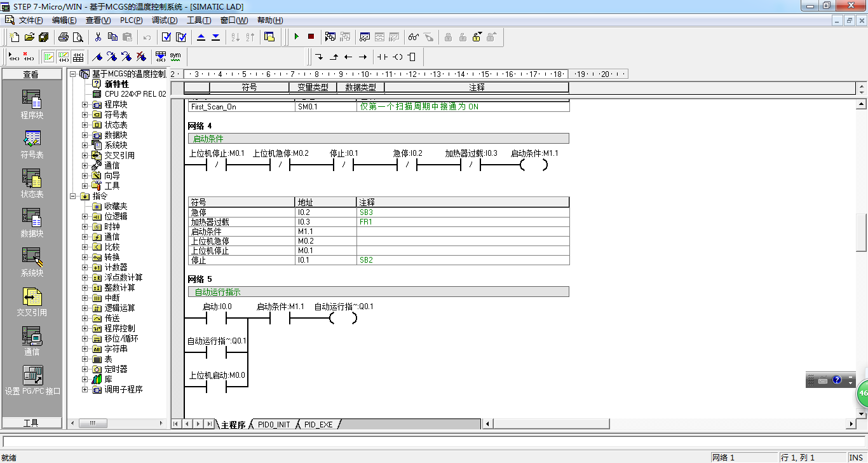Image resolution: width=868 pixels, height=463 pixels.
Task: Click the single read glasses icon
Action: click(414, 37)
